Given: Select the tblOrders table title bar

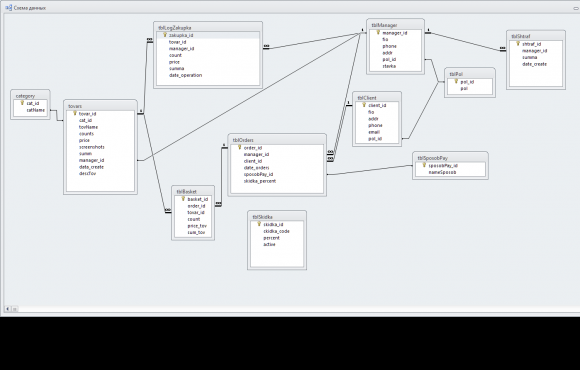Looking at the screenshot, I should click(x=277, y=140).
